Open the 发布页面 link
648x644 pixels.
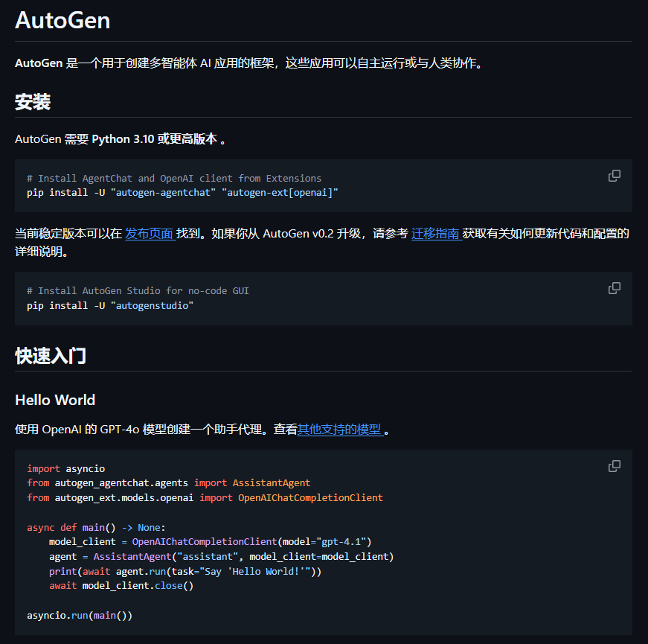pyautogui.click(x=150, y=234)
